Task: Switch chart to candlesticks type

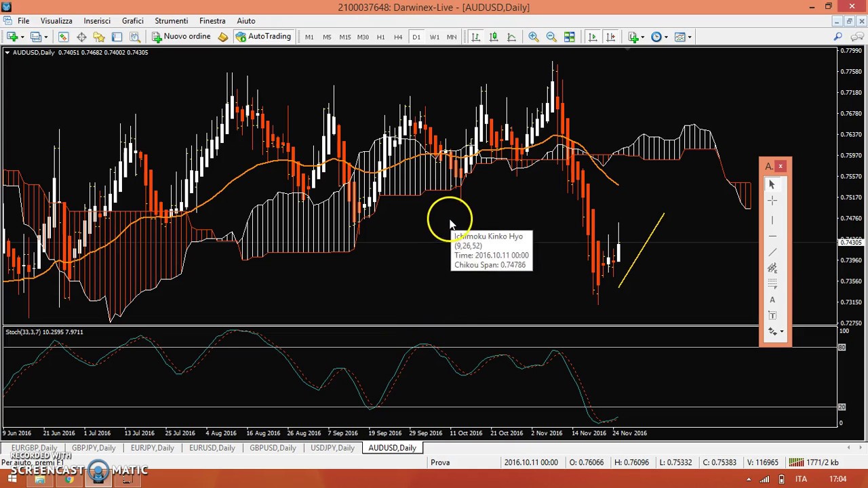Action: click(x=494, y=37)
